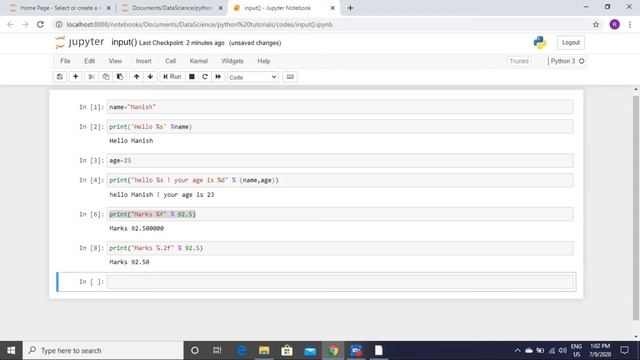Select the cell containing age=23
This screenshot has width=640, height=360.
point(340,160)
